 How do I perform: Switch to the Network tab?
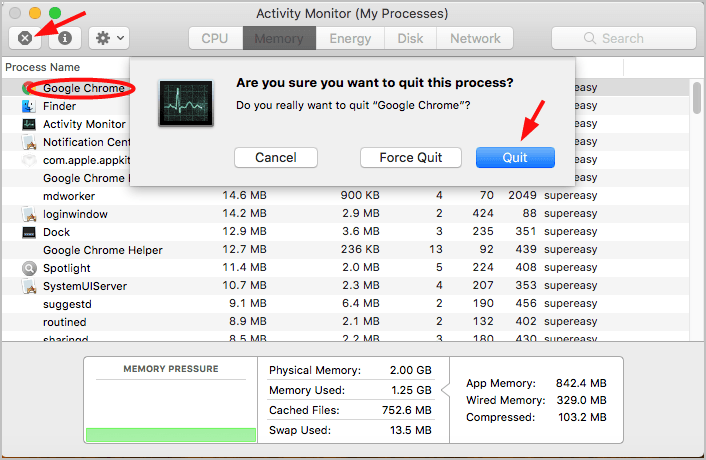pyautogui.click(x=475, y=38)
